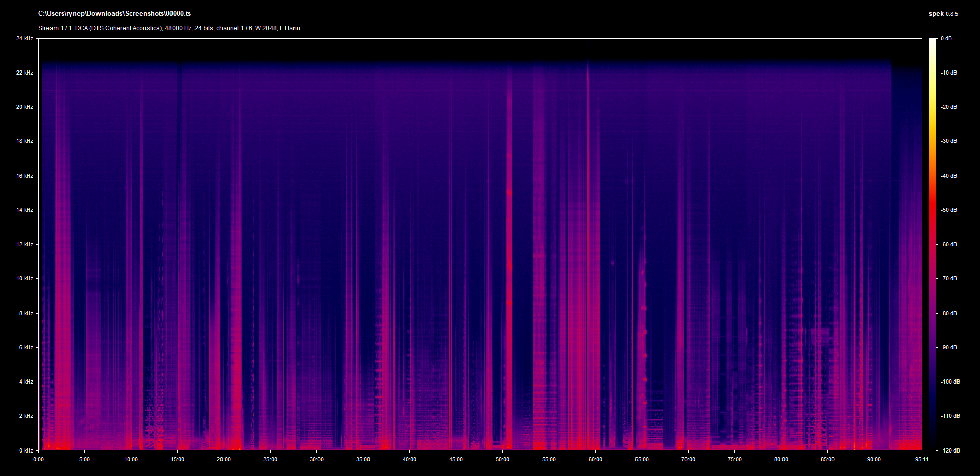Click the -60 dB scale label
Image resolution: width=980 pixels, height=476 pixels.
point(949,244)
